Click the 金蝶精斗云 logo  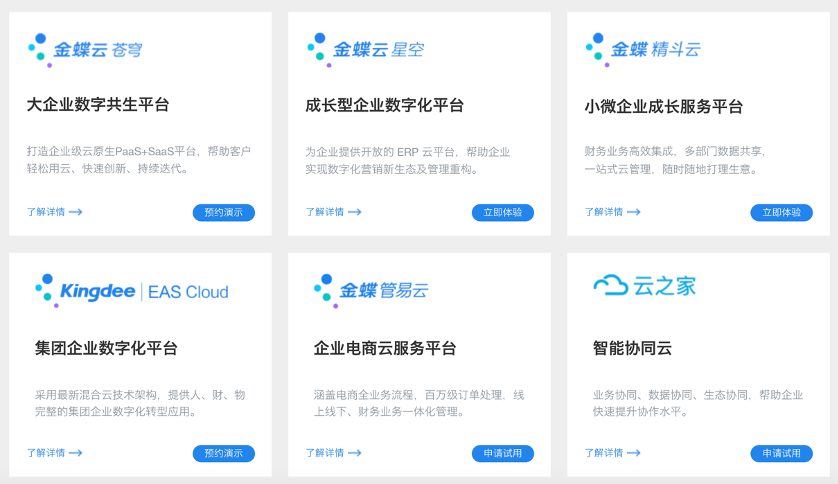(643, 50)
